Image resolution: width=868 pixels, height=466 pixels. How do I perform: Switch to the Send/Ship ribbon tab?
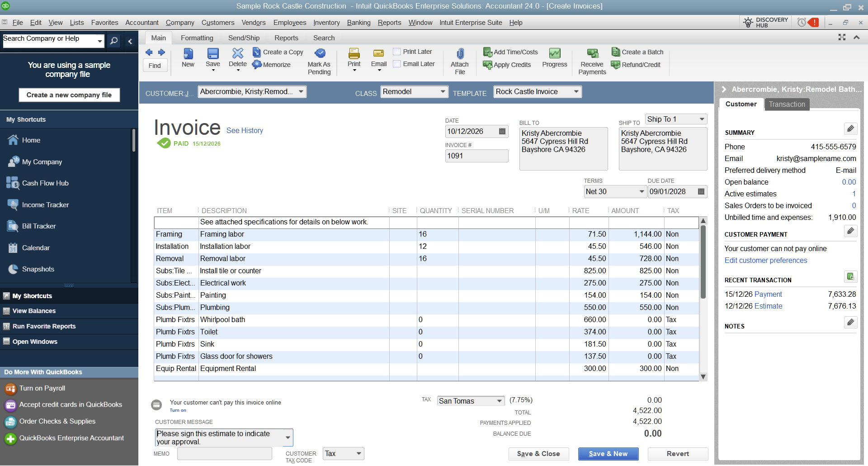point(244,38)
